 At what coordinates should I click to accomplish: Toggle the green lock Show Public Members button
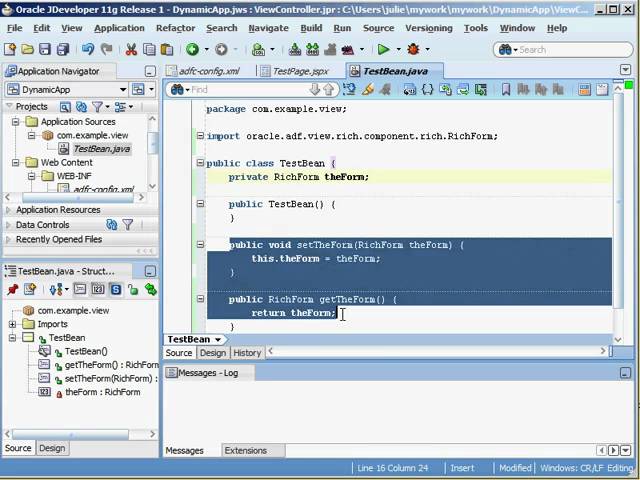tap(133, 289)
